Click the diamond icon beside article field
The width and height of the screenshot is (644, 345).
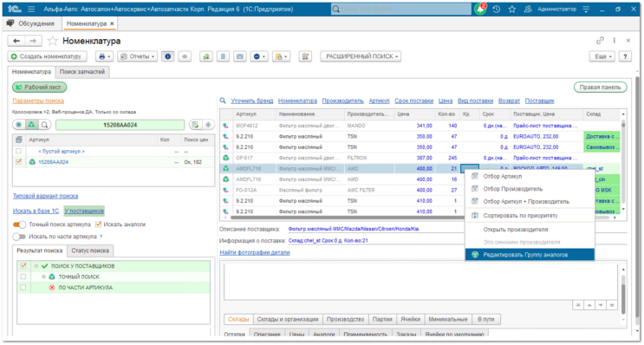tap(208, 125)
